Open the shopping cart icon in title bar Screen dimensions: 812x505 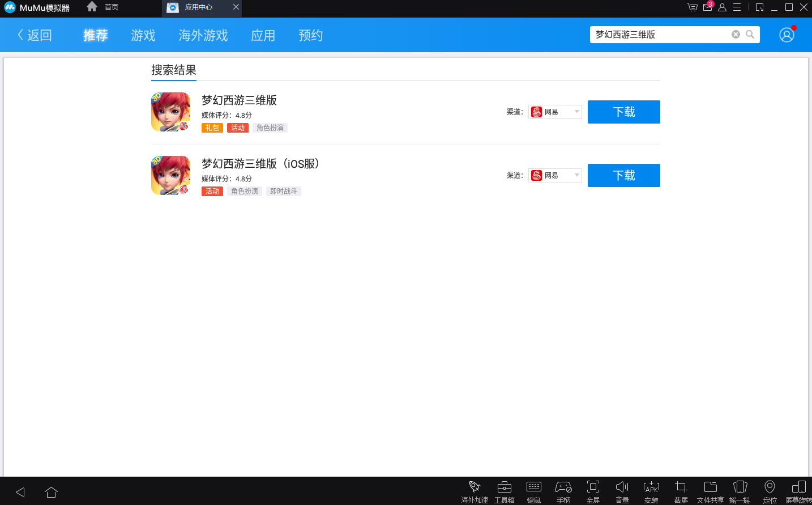692,7
